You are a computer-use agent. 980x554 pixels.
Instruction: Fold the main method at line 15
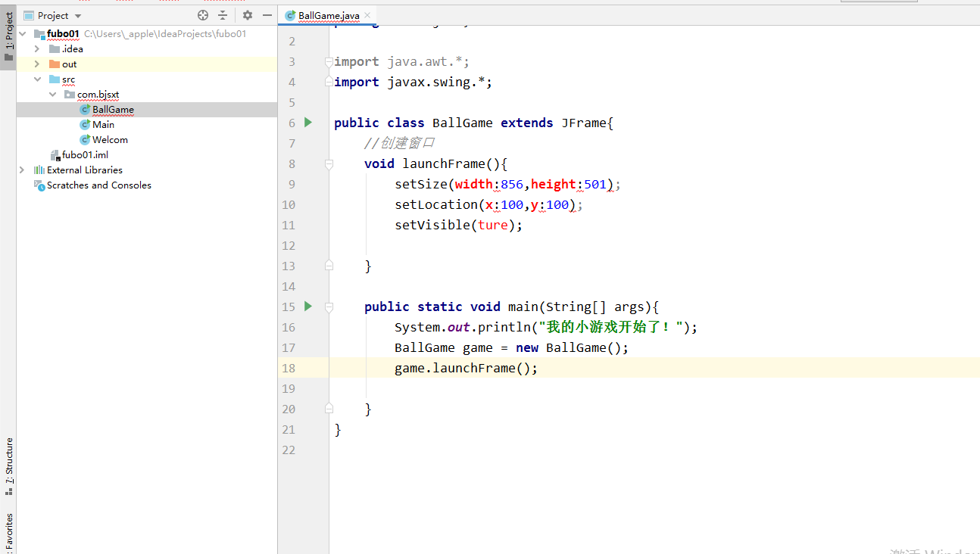329,307
